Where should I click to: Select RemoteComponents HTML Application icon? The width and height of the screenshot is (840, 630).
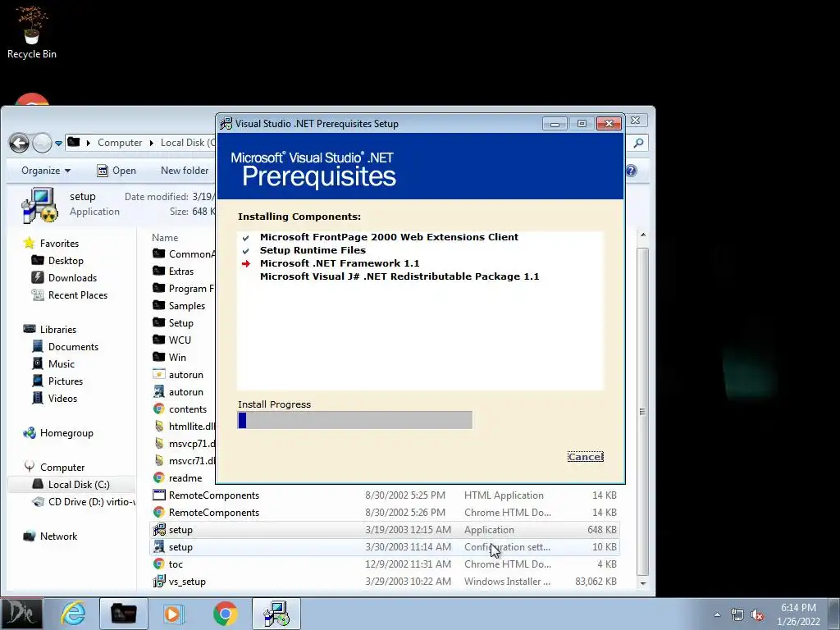(158, 495)
